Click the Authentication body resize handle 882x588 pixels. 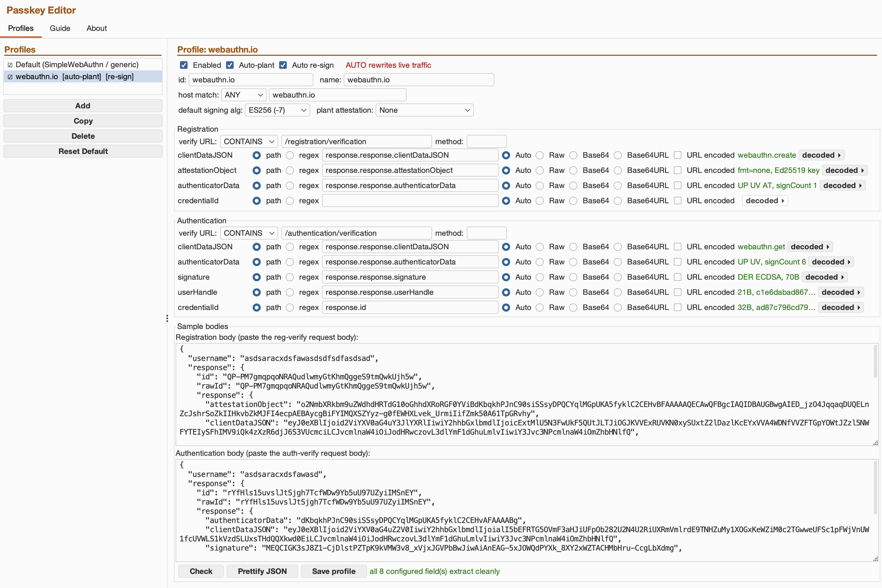coord(875,559)
